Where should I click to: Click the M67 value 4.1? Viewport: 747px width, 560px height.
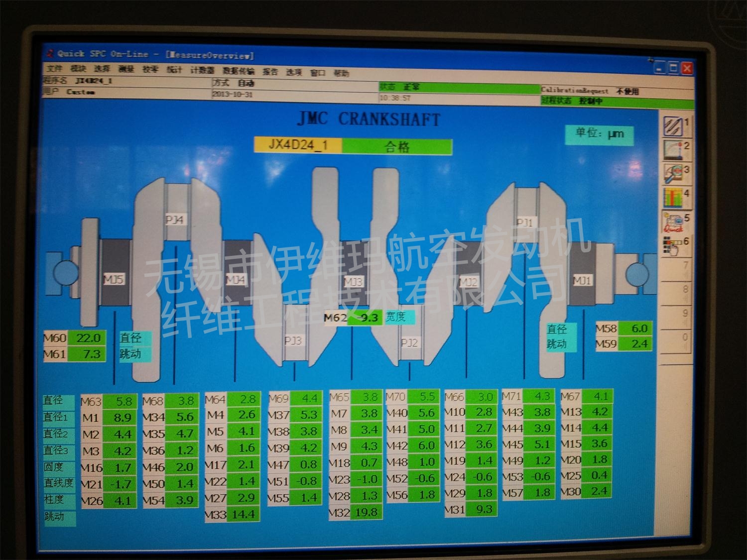click(597, 397)
